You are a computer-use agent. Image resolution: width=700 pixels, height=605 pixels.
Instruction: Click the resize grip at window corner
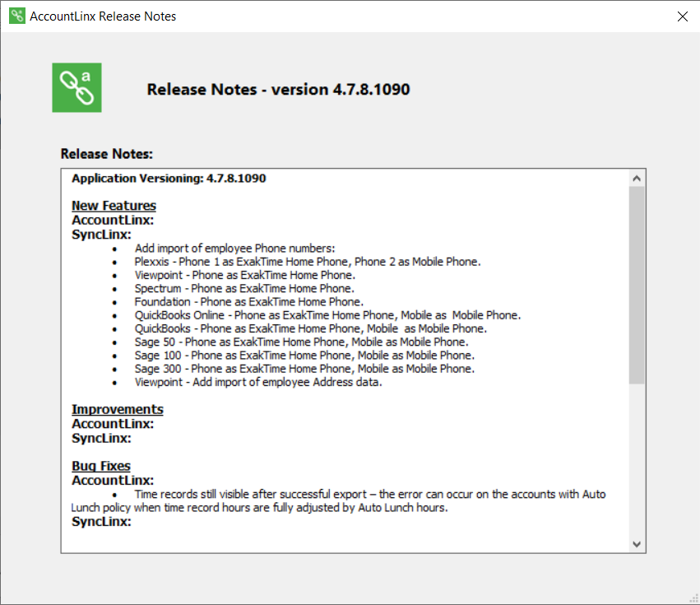click(x=693, y=598)
